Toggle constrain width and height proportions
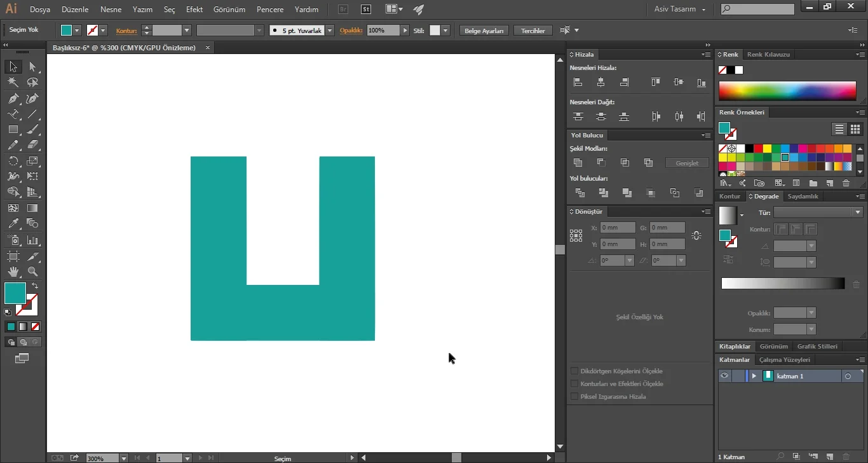Image resolution: width=868 pixels, height=463 pixels. point(696,235)
